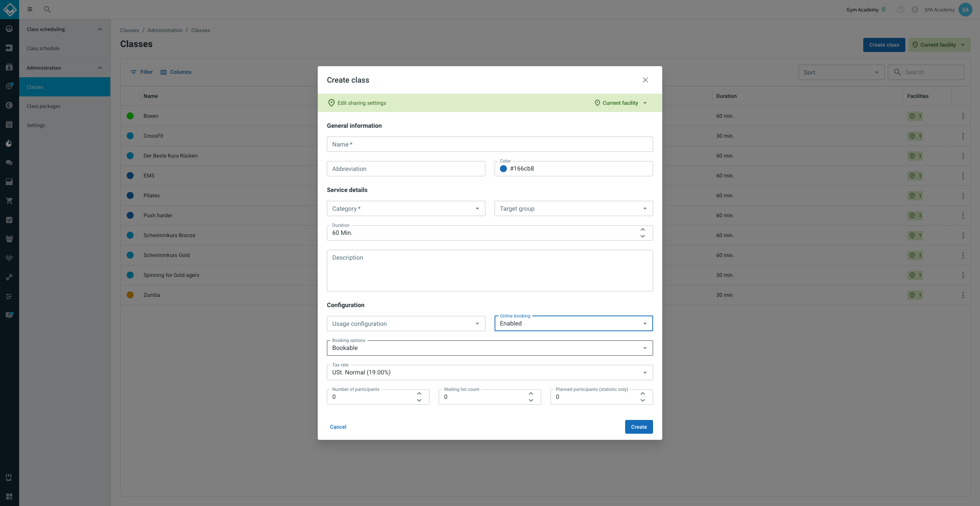Image resolution: width=980 pixels, height=506 pixels.
Task: Click Cancel in the dialog
Action: pos(338,427)
